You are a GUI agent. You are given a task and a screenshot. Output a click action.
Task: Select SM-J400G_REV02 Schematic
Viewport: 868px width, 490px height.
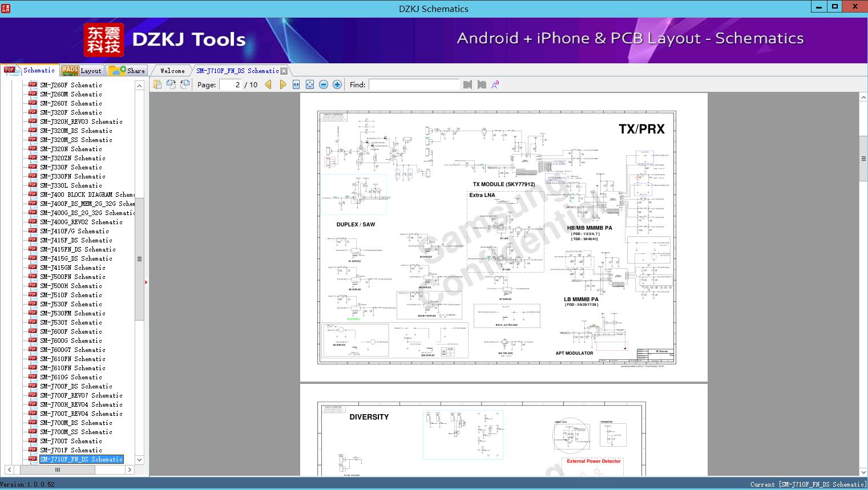coord(81,222)
